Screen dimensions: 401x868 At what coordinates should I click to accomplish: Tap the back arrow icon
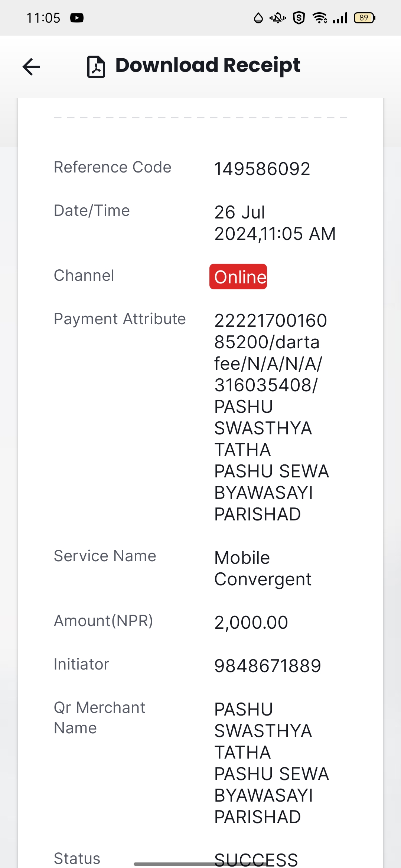click(x=31, y=67)
